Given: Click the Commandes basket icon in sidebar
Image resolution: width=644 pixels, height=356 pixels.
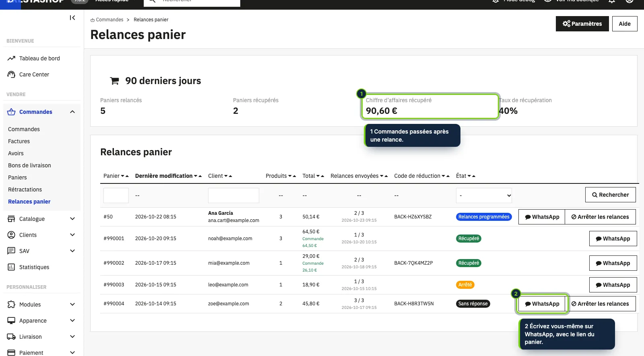Looking at the screenshot, I should (11, 112).
